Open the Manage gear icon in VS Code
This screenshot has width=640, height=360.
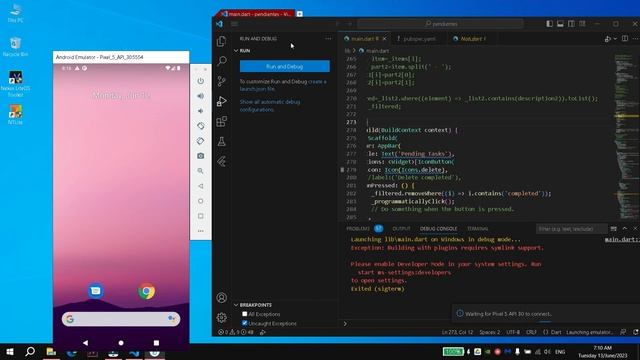(222, 317)
